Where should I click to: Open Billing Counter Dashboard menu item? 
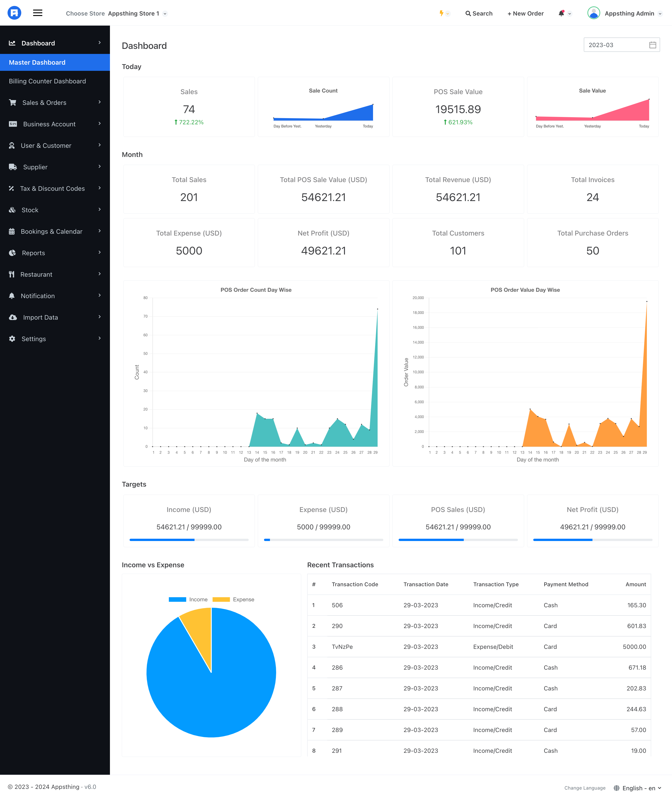[x=55, y=81]
